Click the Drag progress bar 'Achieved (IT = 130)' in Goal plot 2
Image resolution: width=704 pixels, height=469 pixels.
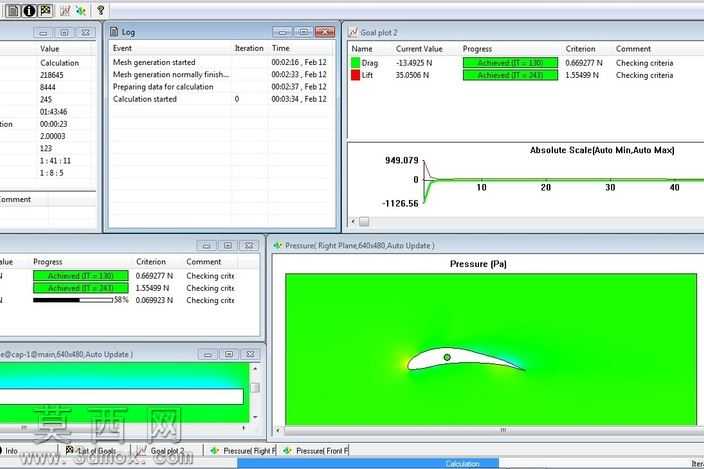tap(510, 63)
